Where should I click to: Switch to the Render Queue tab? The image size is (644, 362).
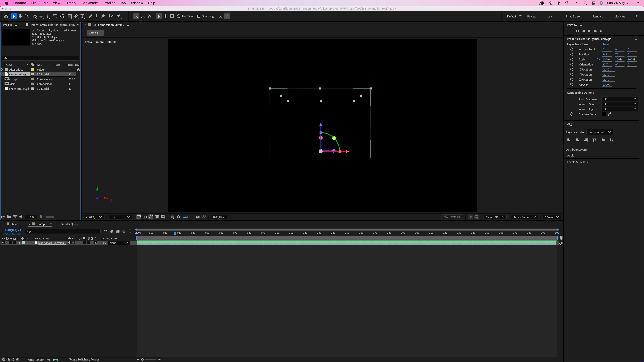(70, 224)
